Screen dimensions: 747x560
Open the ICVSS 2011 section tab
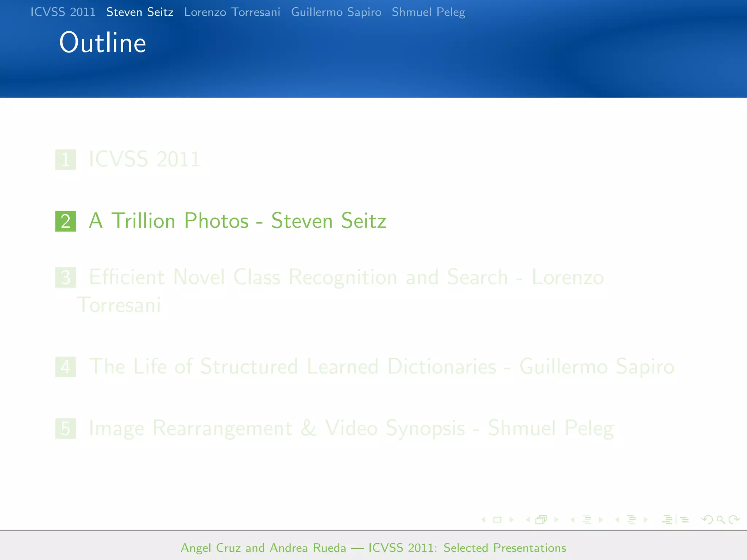click(63, 12)
